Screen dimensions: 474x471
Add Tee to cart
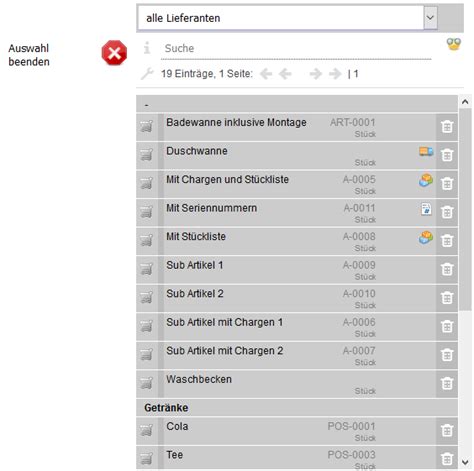(x=146, y=459)
